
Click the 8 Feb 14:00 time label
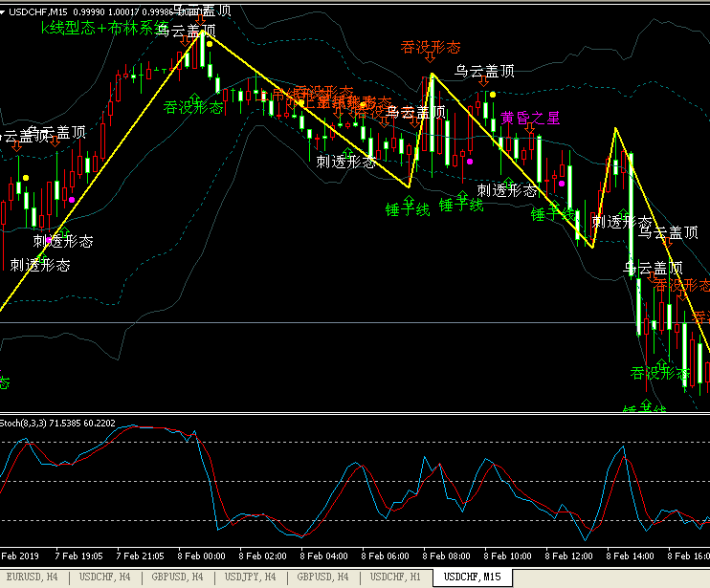630,555
